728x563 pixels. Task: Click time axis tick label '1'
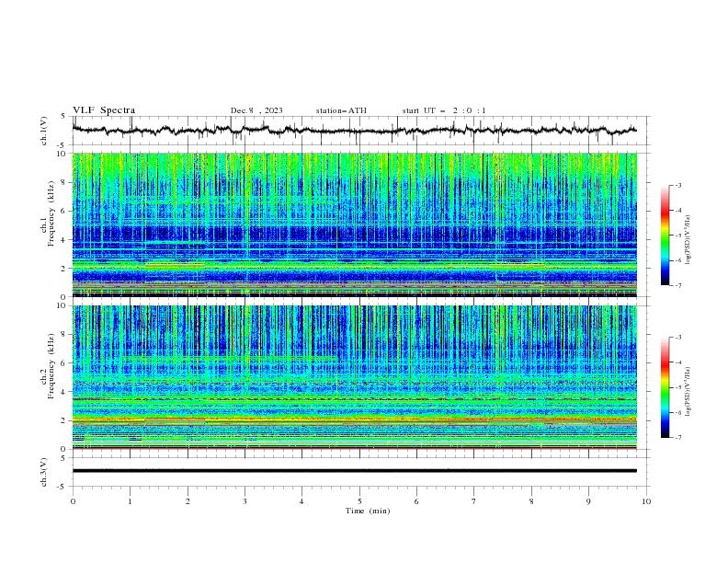tap(130, 501)
